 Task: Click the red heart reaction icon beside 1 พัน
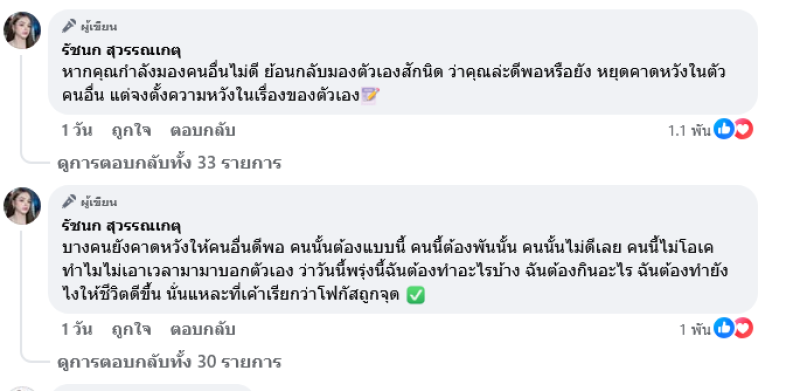[x=743, y=328]
